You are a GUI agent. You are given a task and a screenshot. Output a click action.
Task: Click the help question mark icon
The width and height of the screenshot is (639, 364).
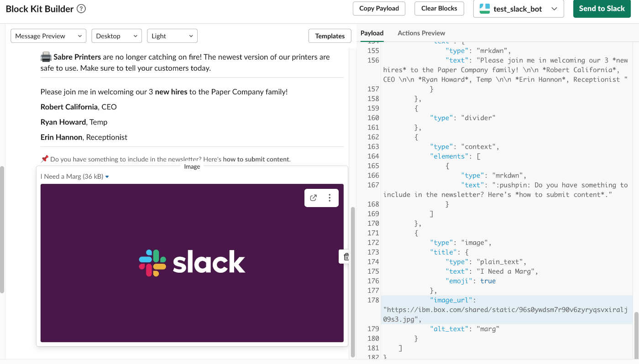pyautogui.click(x=81, y=9)
